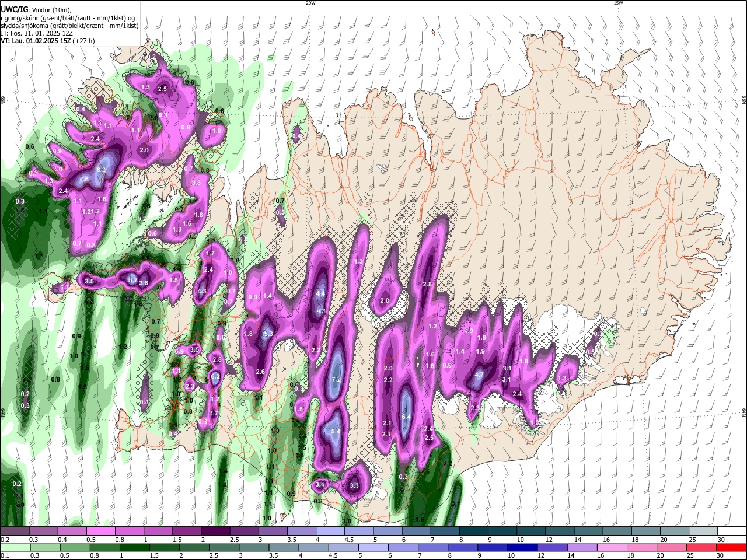
Task: Click the navy blue rain swatch between 10 and 12
Action: [x=522, y=547]
